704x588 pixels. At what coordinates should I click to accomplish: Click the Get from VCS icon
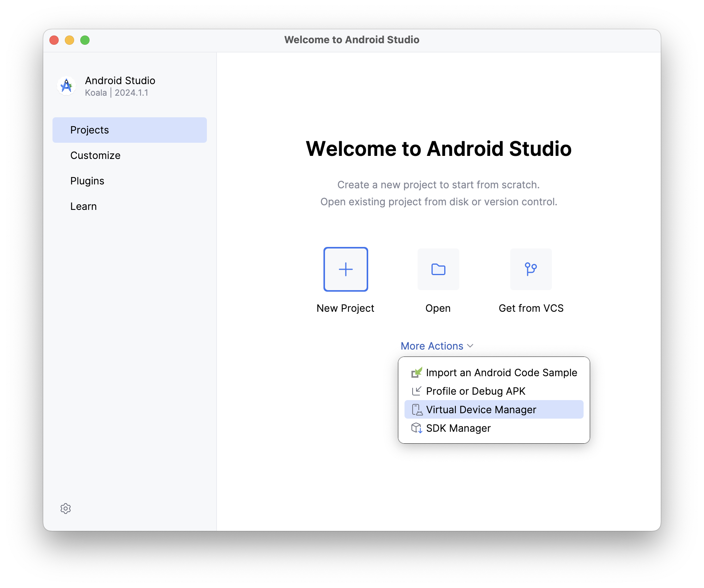click(x=531, y=269)
